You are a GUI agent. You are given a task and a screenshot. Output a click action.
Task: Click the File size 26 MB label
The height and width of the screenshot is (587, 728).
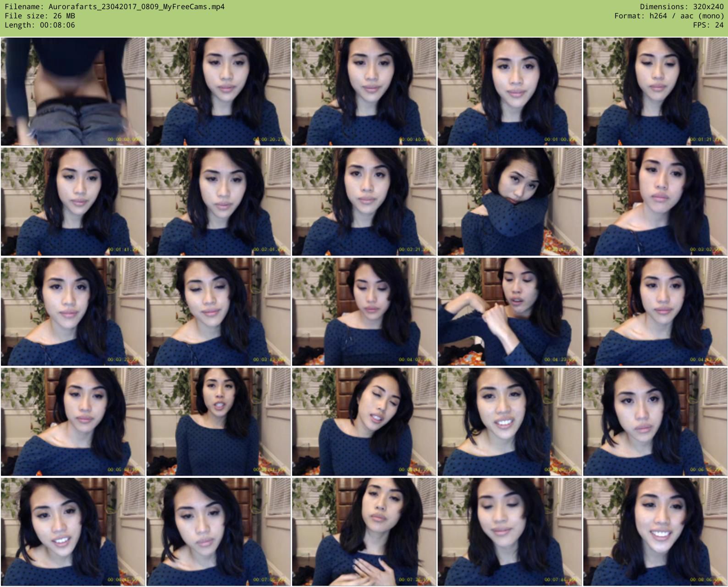(40, 16)
